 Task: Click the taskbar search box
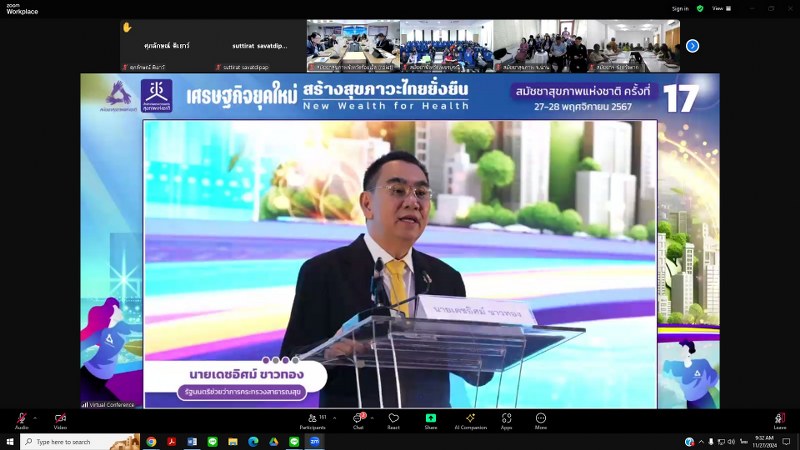click(x=80, y=442)
